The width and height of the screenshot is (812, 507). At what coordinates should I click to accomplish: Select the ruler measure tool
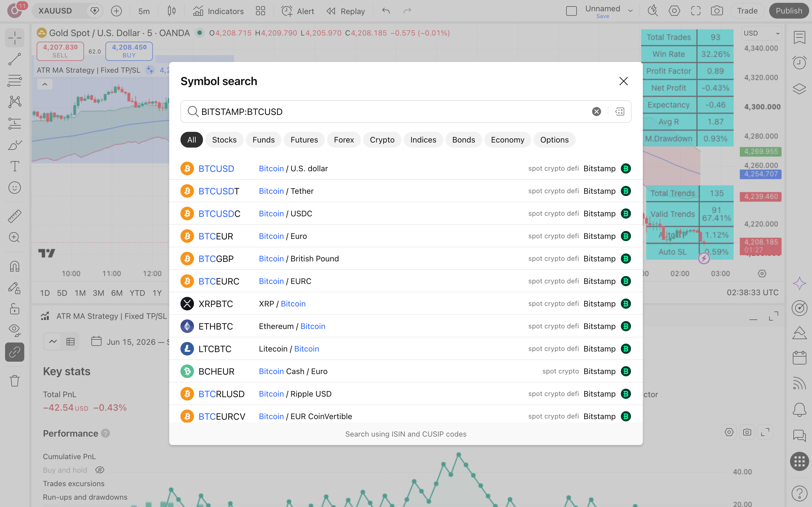point(14,216)
